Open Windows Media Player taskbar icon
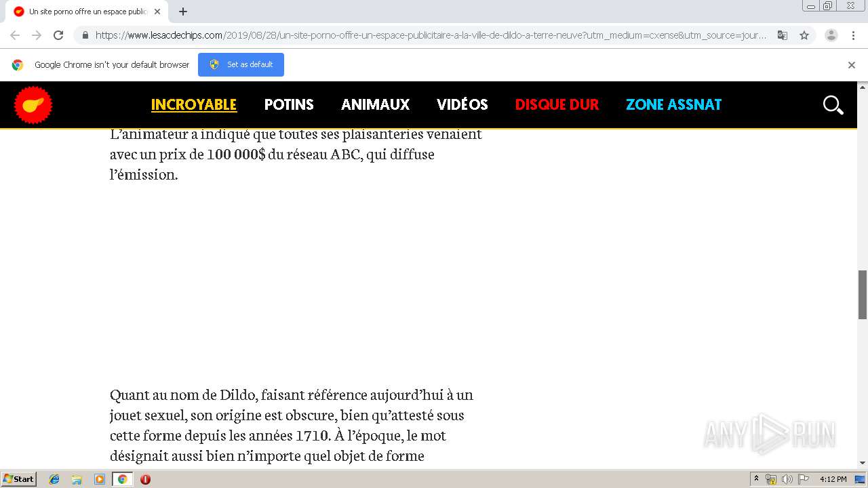The width and height of the screenshot is (868, 488). [x=100, y=479]
